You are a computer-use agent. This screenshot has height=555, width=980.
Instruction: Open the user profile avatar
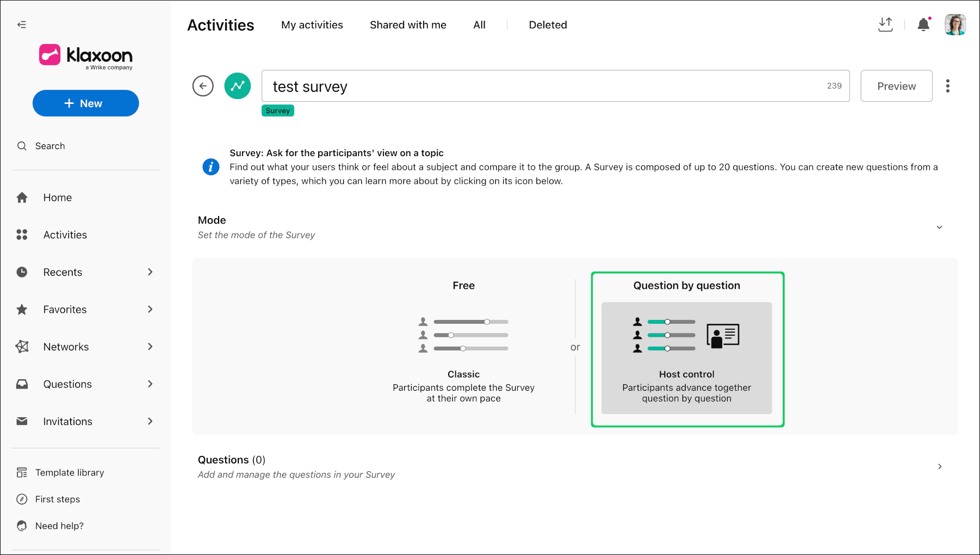(x=955, y=24)
